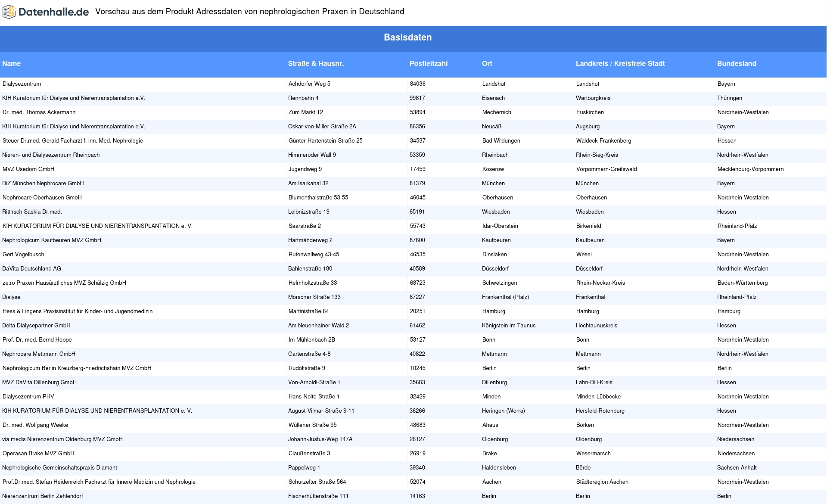827x504 pixels.
Task: Click Im Mühlenbach 2B address
Action: (x=312, y=340)
